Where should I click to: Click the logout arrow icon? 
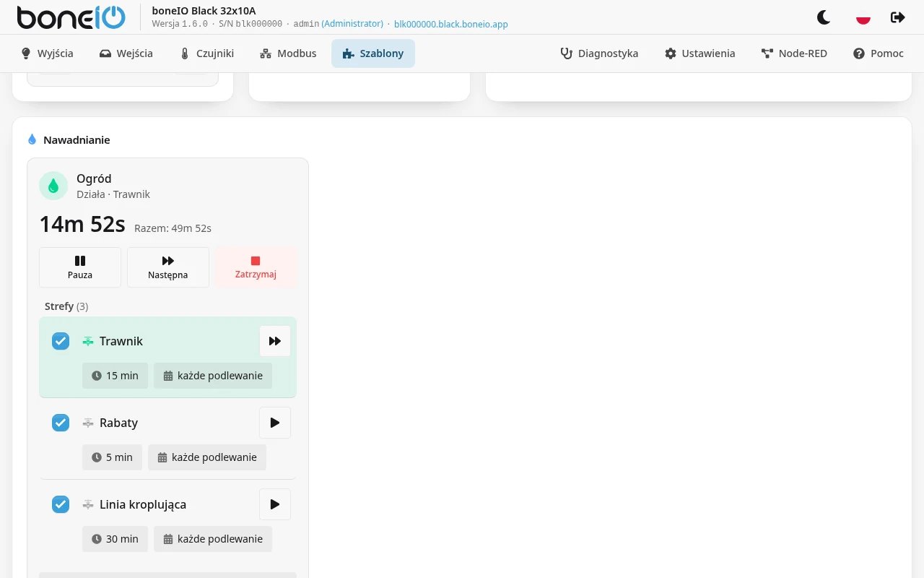coord(898,17)
